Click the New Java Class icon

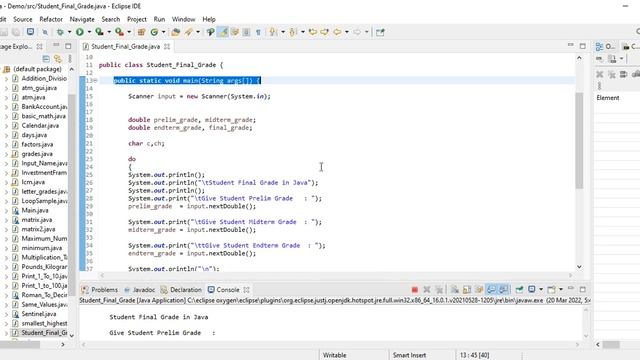pos(154,32)
